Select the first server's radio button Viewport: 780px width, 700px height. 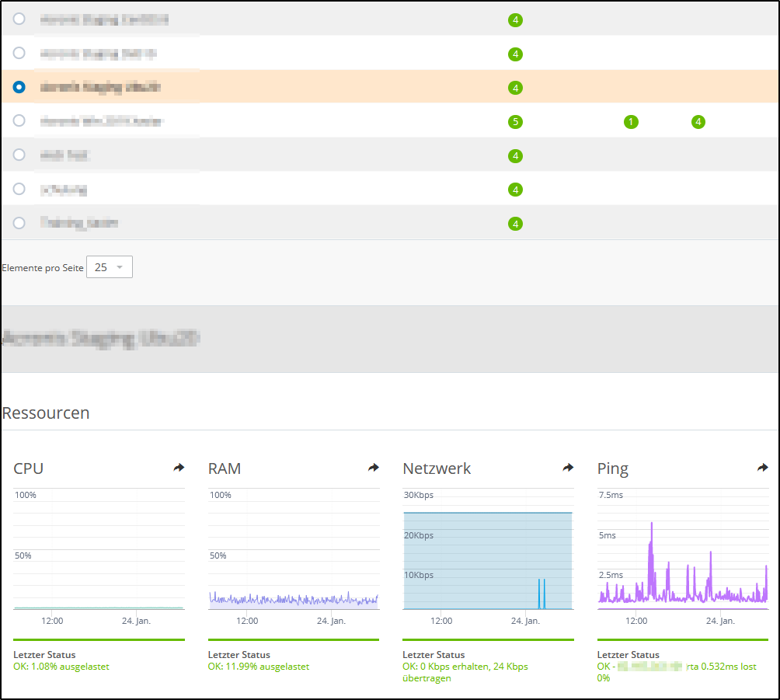18,19
